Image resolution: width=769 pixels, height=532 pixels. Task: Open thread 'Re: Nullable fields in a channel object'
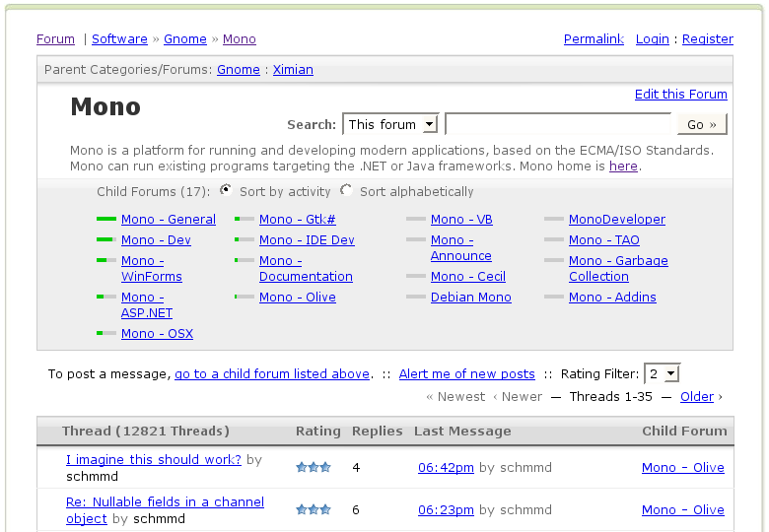point(165,510)
